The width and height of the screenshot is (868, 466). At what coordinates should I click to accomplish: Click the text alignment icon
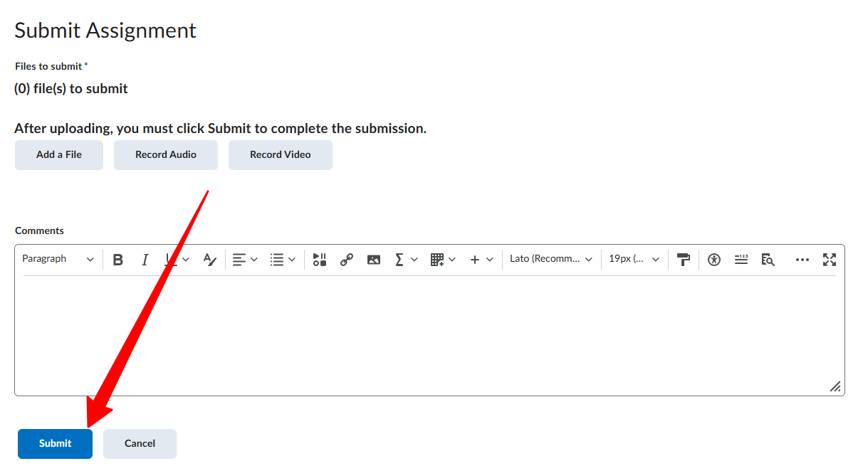(239, 260)
